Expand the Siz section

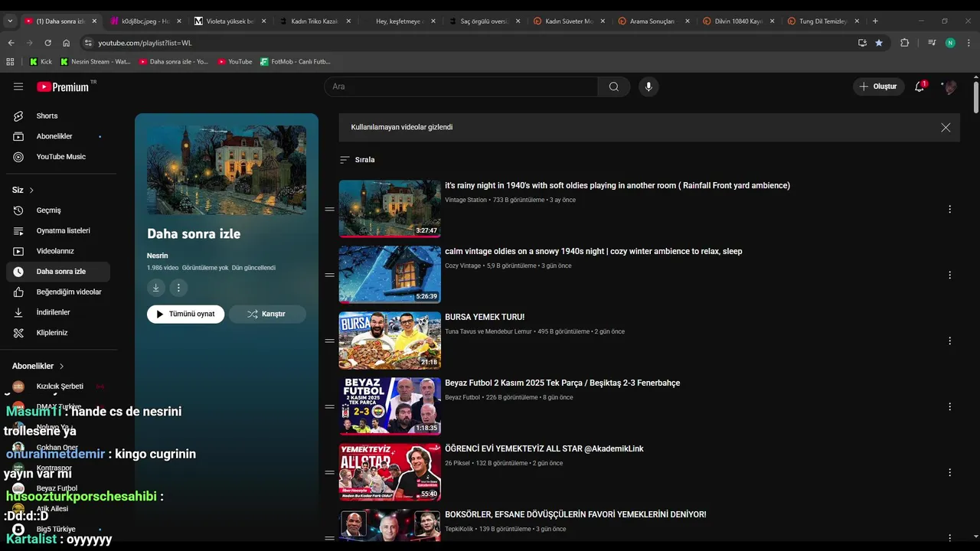(x=23, y=190)
